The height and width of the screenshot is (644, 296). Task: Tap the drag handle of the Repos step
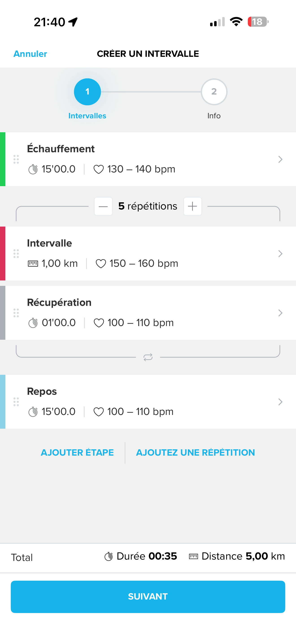(16, 402)
